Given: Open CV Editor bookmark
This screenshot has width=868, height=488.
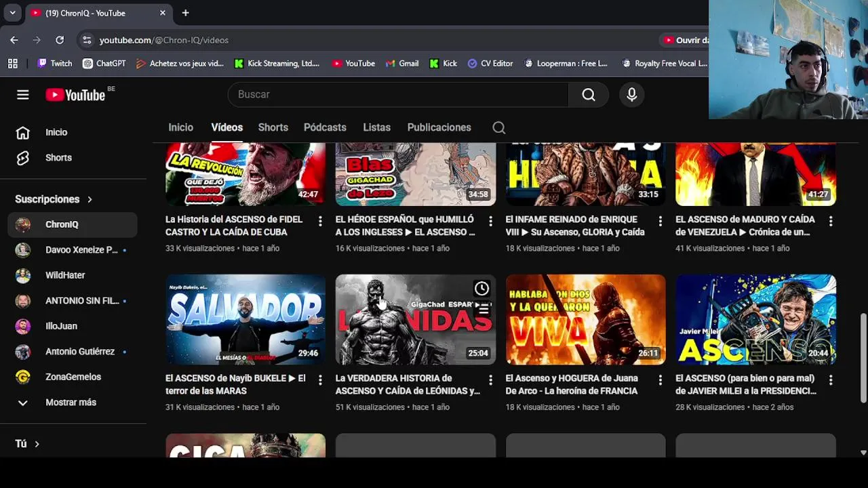Looking at the screenshot, I should pos(490,63).
